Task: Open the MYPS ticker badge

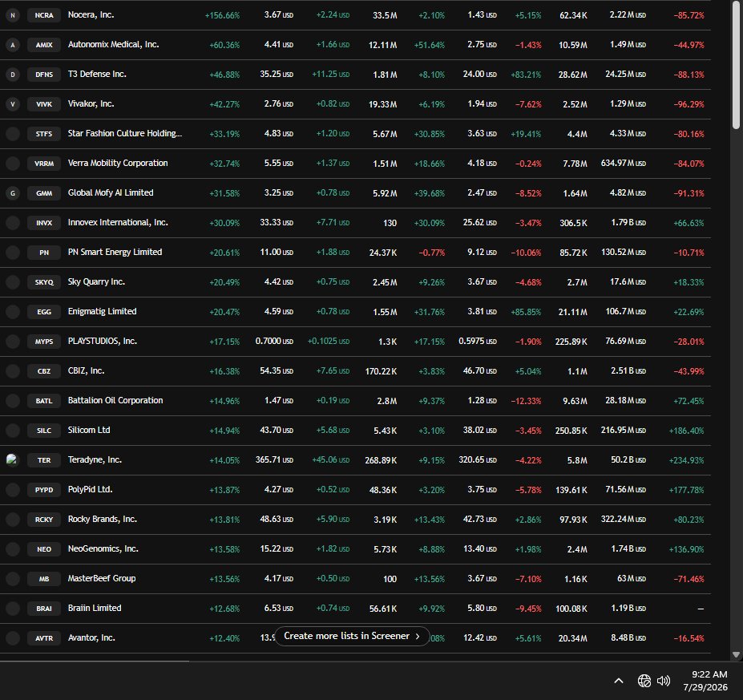Action: [x=44, y=342]
